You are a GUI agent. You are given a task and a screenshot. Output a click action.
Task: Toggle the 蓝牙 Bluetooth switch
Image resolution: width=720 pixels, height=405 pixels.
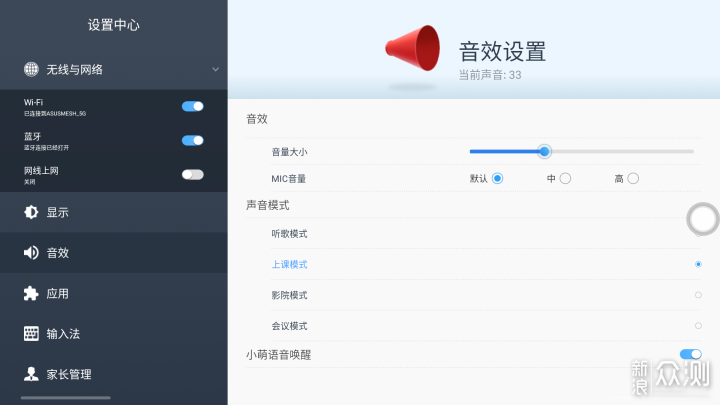[192, 141]
